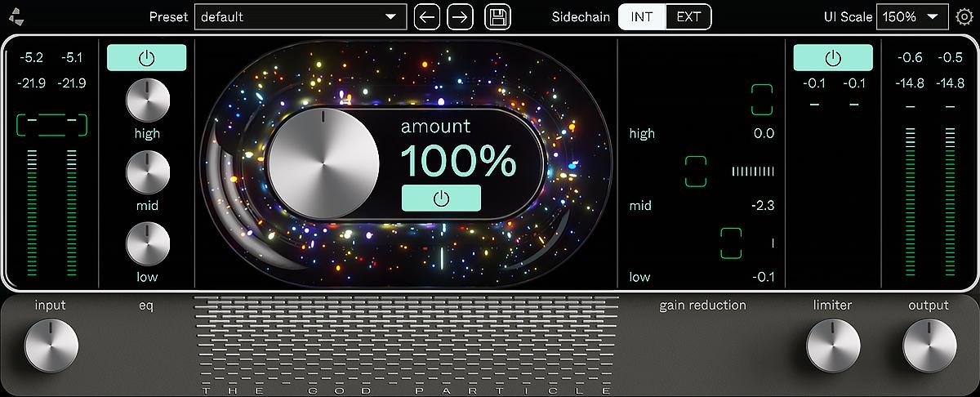Click the mid band gain reduction bracket
The image size is (980, 397).
695,171
